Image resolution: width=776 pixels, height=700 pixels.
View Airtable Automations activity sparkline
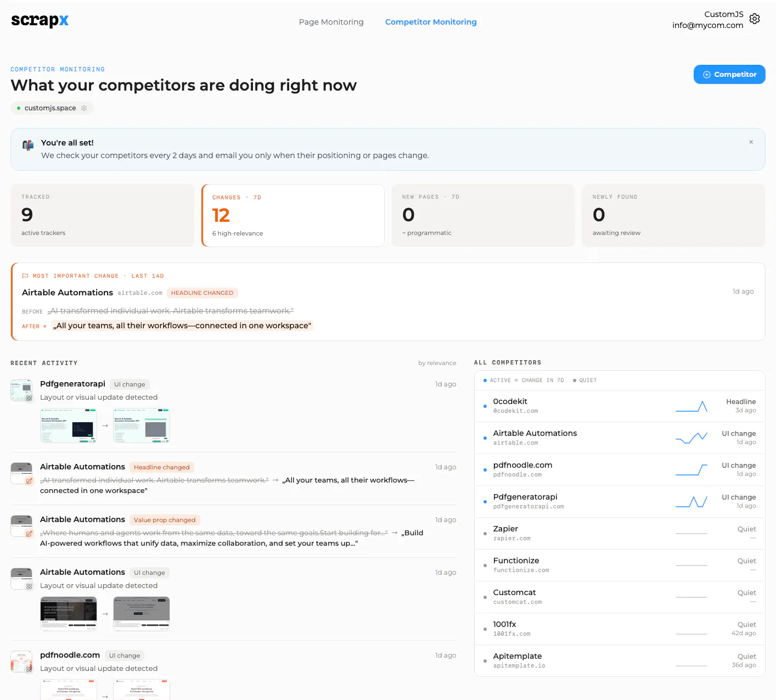[691, 438]
